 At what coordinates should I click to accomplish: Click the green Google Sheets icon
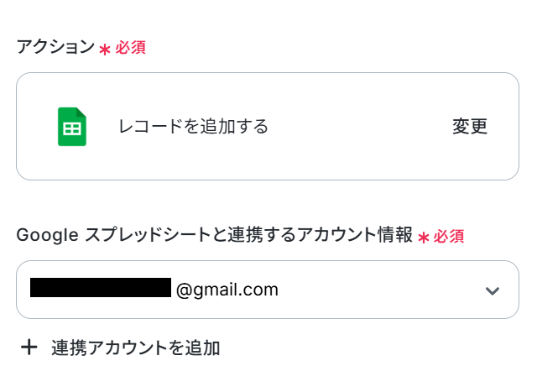[72, 127]
